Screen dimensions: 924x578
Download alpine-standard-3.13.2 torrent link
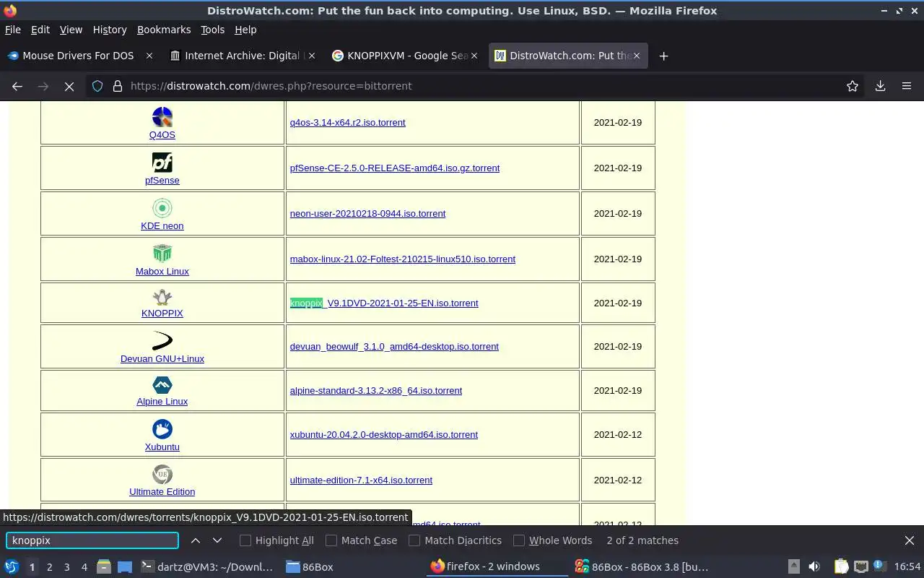(376, 391)
